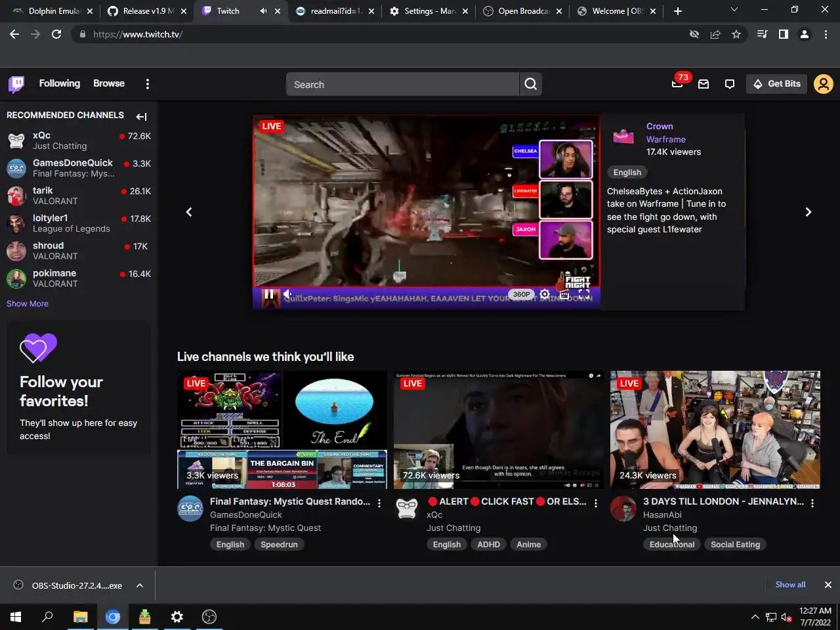
Task: Open the Warframe category link
Action: pyautogui.click(x=666, y=139)
